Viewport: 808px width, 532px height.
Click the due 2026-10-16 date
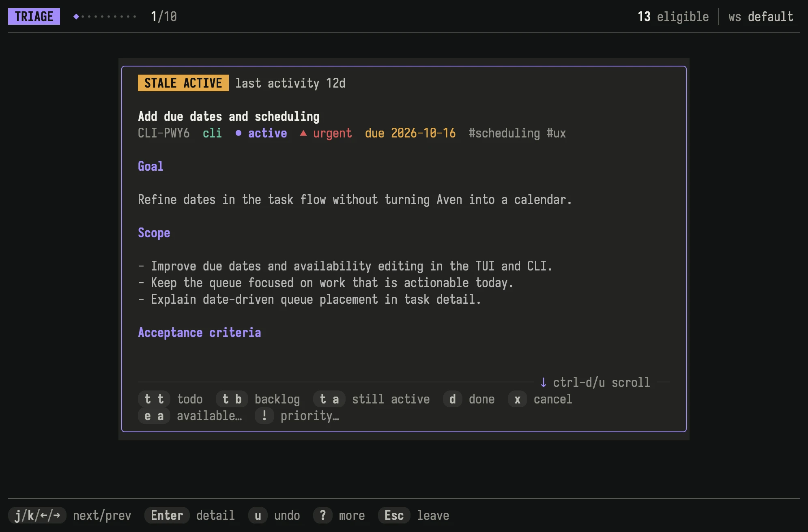410,133
